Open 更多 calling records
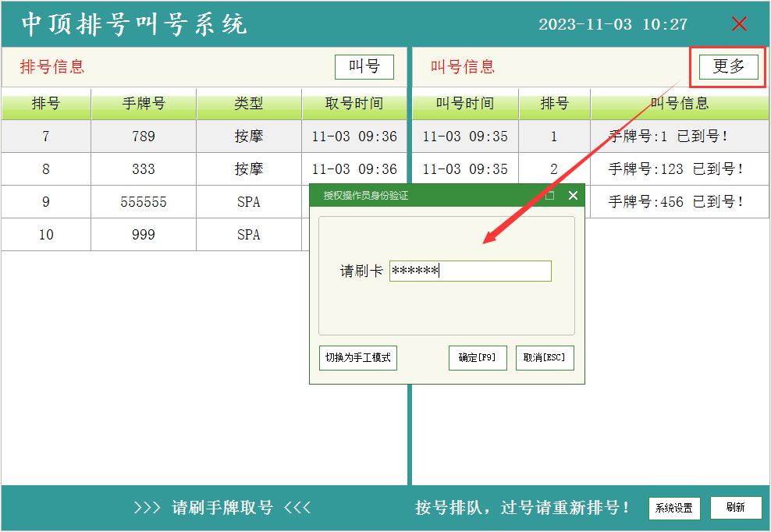This screenshot has height=532, width=771. (729, 67)
